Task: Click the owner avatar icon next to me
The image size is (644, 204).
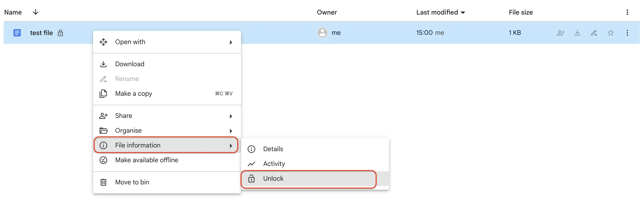Action: pos(322,33)
